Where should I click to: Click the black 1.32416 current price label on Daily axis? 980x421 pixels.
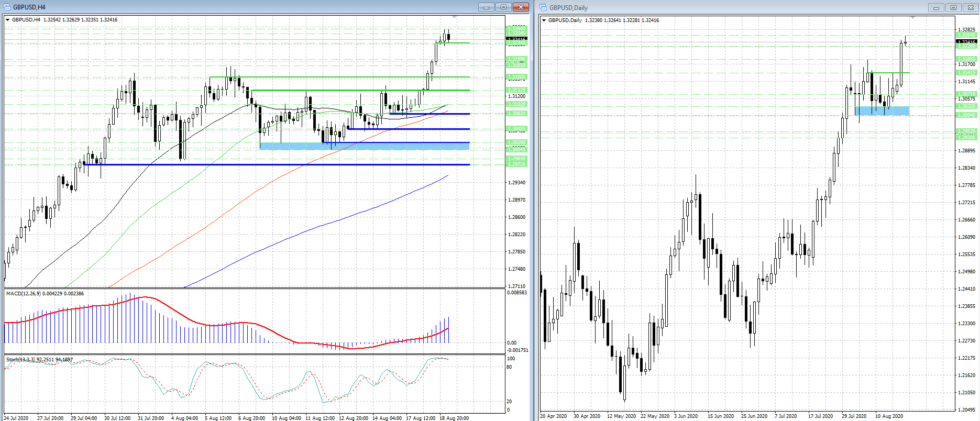tap(966, 41)
